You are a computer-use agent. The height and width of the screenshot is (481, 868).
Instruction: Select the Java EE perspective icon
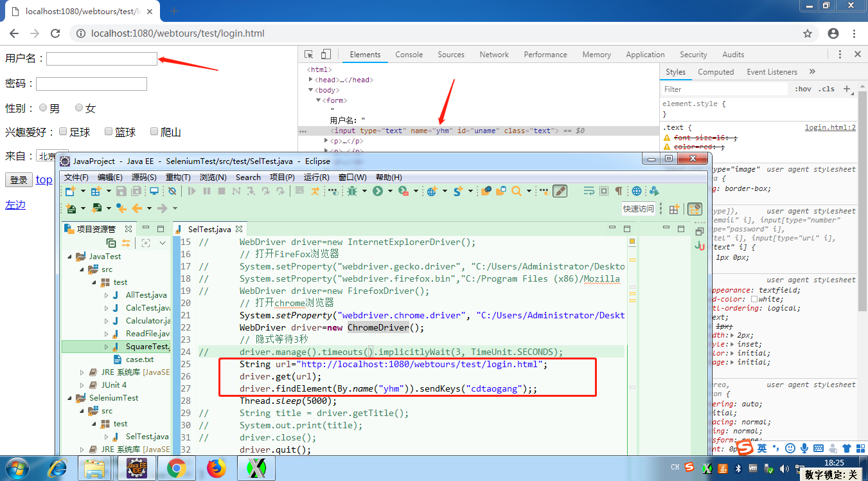tap(695, 209)
